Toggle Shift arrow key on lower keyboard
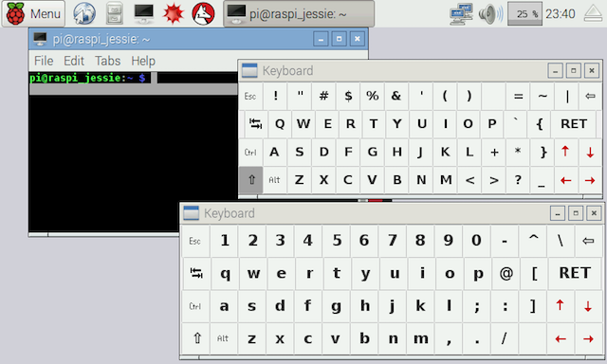The height and width of the screenshot is (364, 607). [196, 338]
